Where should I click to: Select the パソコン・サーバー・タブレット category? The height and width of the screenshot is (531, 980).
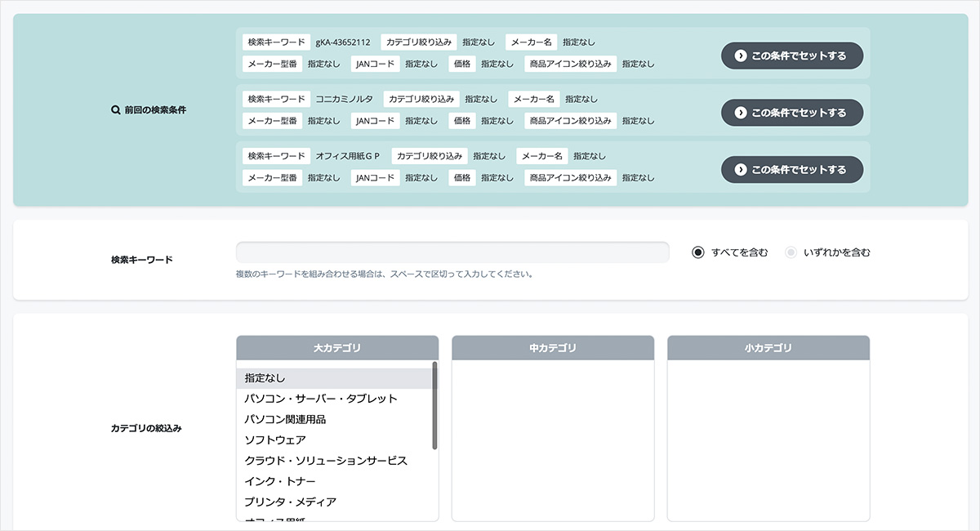tap(322, 399)
